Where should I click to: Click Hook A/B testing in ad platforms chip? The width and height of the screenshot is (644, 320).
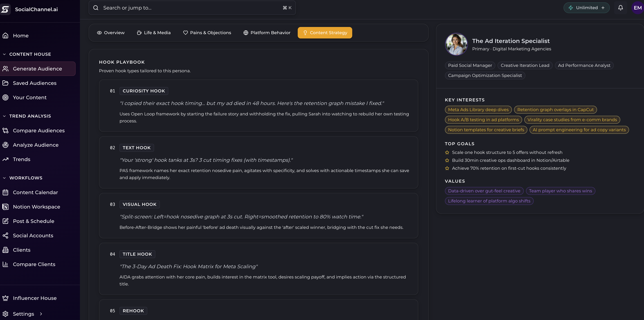(x=483, y=120)
